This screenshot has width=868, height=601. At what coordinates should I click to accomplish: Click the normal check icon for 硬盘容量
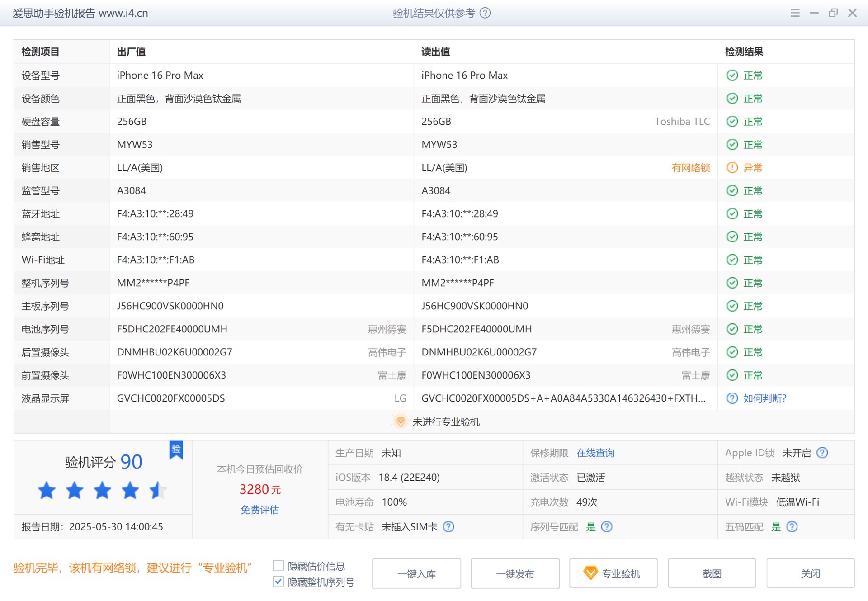pyautogui.click(x=732, y=122)
